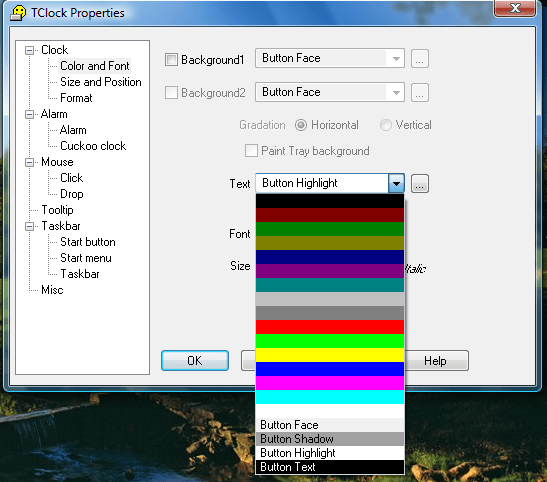Pick the dark green color swatch
The width and height of the screenshot is (547, 482).
pyautogui.click(x=330, y=229)
